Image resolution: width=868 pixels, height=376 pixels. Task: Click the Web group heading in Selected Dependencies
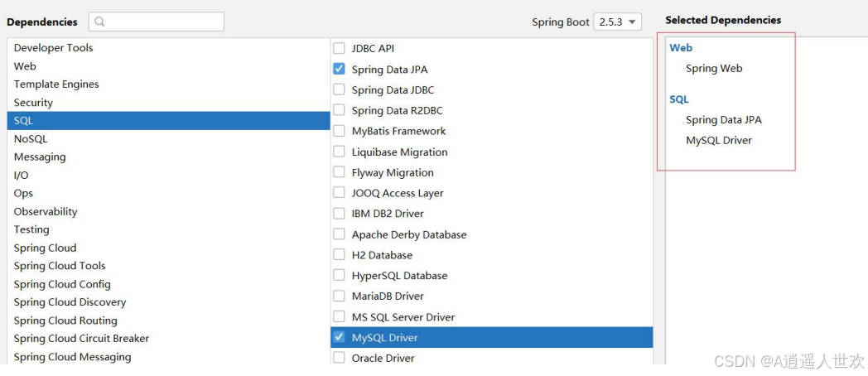point(681,48)
